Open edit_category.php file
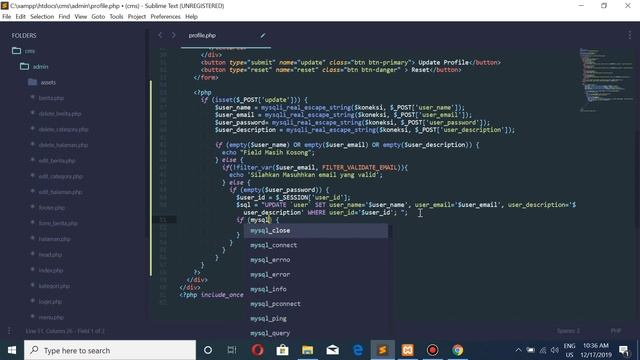The height and width of the screenshot is (360, 640). [60, 176]
